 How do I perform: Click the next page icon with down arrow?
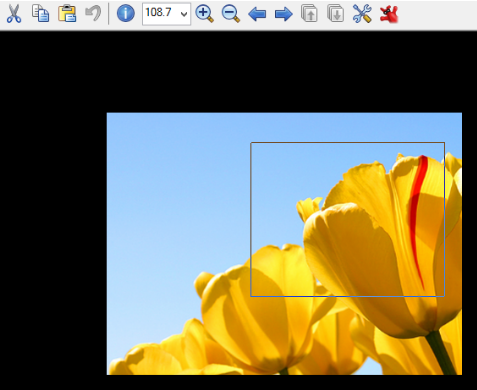(336, 14)
